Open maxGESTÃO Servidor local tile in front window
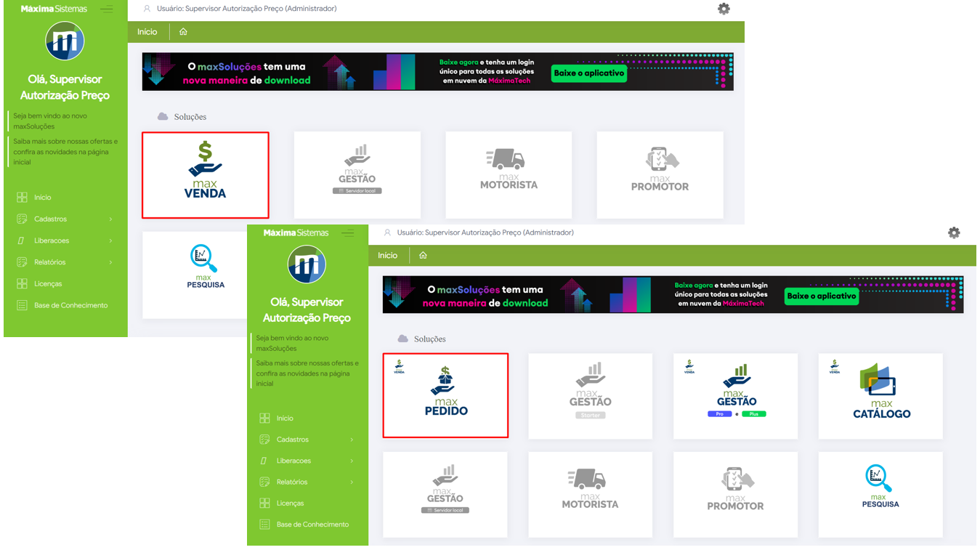This screenshot has height=550, width=980. point(445,495)
